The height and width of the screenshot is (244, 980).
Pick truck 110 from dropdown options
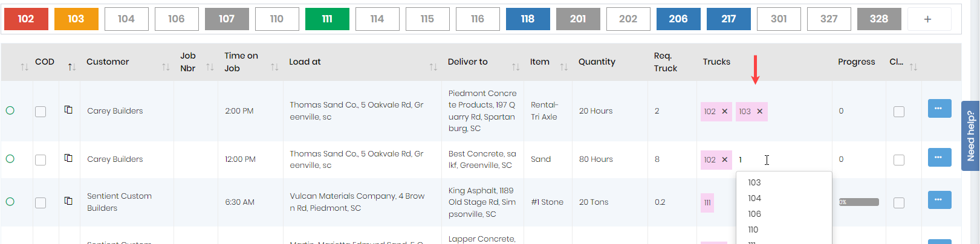[x=753, y=230]
